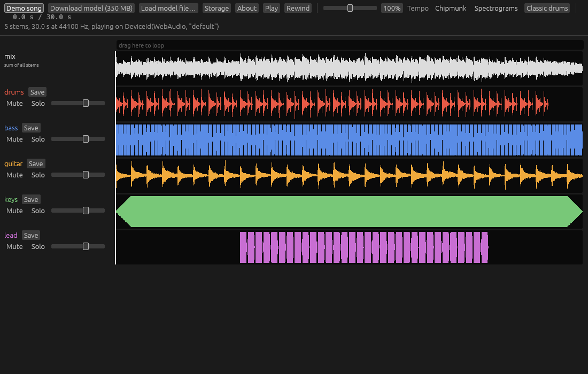Reset tempo with 100% button
Image resolution: width=588 pixels, height=374 pixels.
(x=392, y=8)
